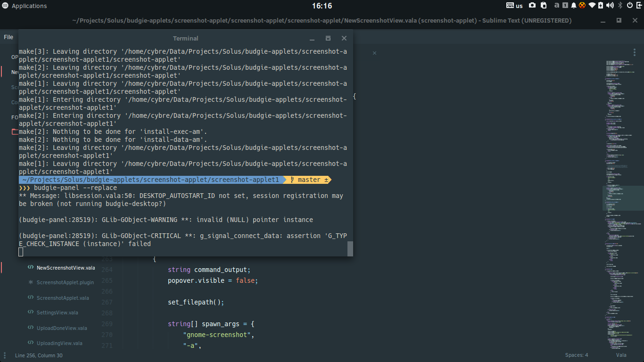Click the numbered 1 tray indicator
Image resolution: width=644 pixels, height=362 pixels.
coord(565,6)
